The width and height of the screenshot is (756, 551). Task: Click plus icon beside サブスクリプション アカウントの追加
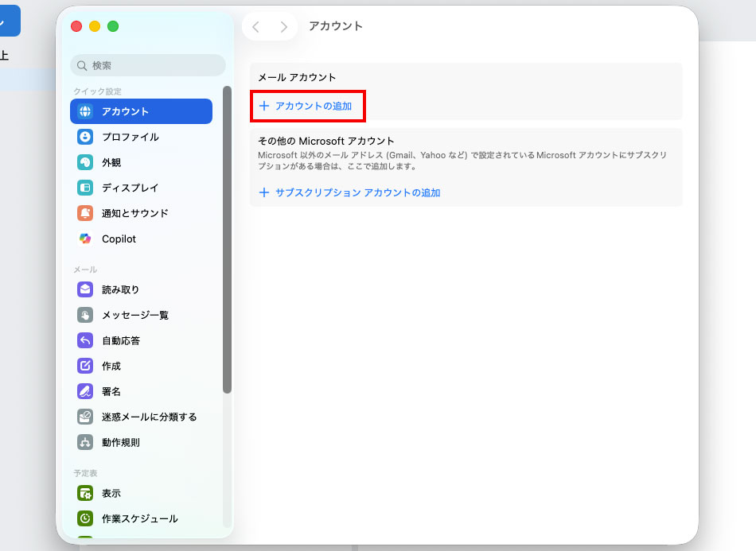click(264, 192)
